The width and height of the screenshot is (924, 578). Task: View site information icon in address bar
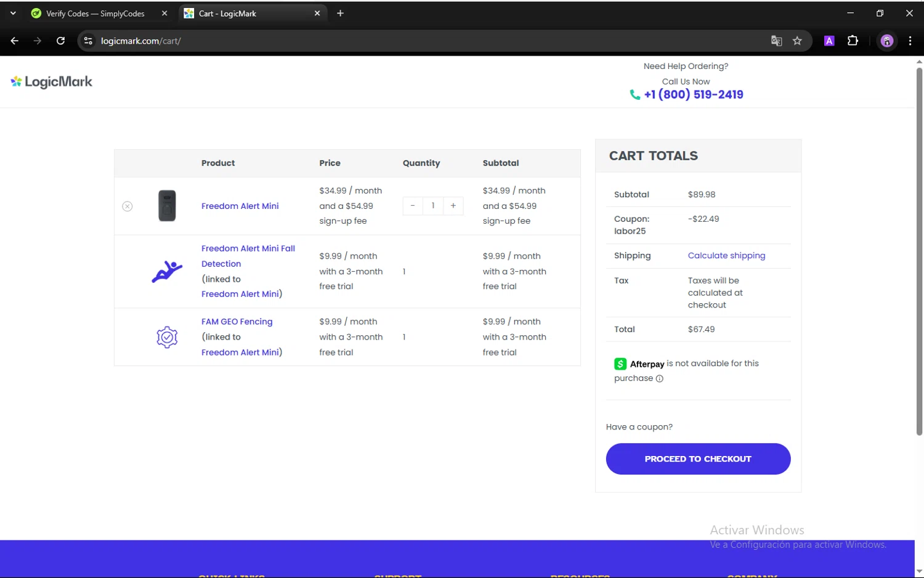coord(88,41)
